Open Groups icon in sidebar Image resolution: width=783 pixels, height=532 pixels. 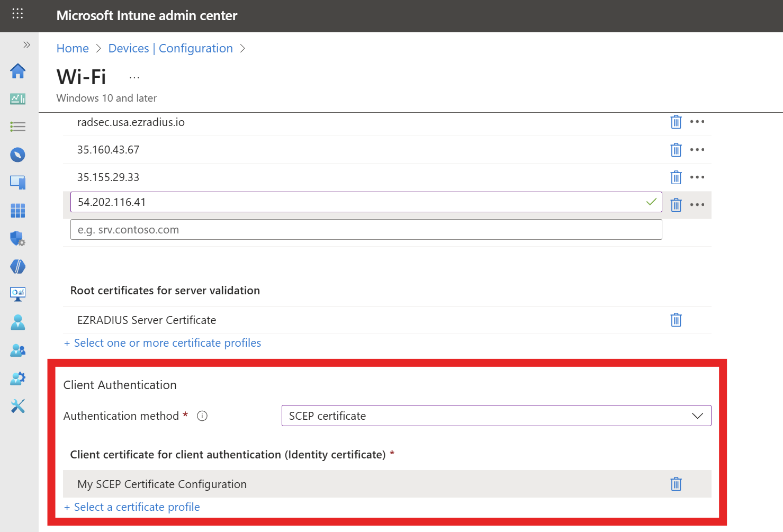click(x=18, y=350)
